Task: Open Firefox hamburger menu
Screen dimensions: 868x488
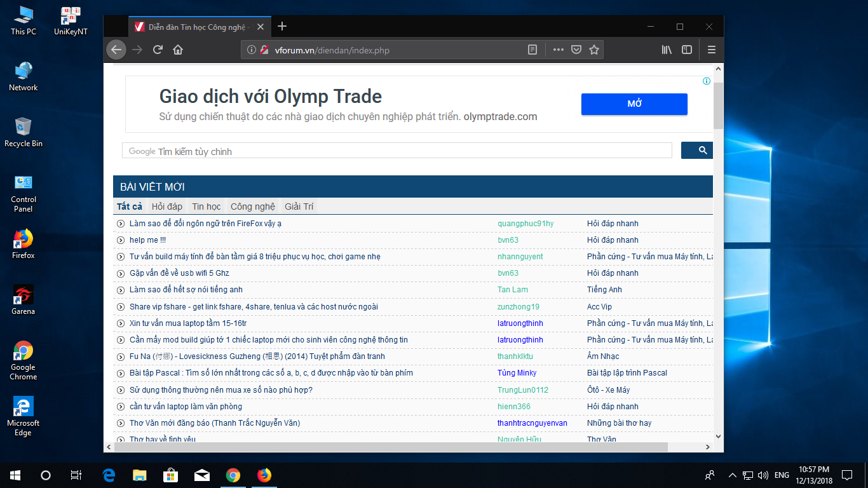Action: [712, 50]
